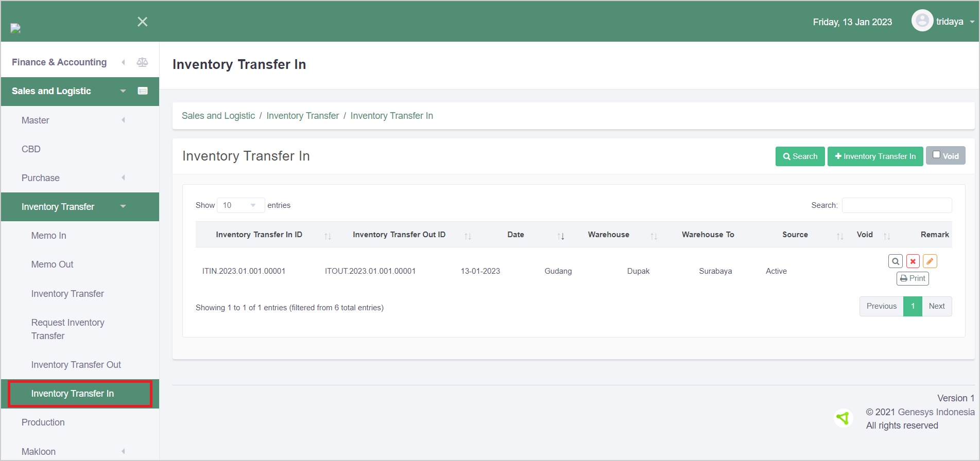This screenshot has width=980, height=461.
Task: Click the orange pencil edit icon
Action: [930, 261]
